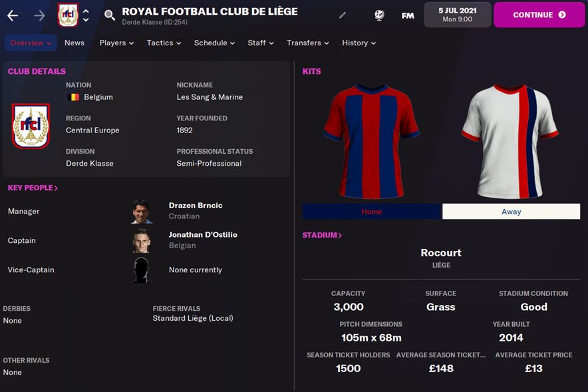This screenshot has width=588, height=392.
Task: Open the Tactics dropdown menu
Action: pyautogui.click(x=164, y=43)
